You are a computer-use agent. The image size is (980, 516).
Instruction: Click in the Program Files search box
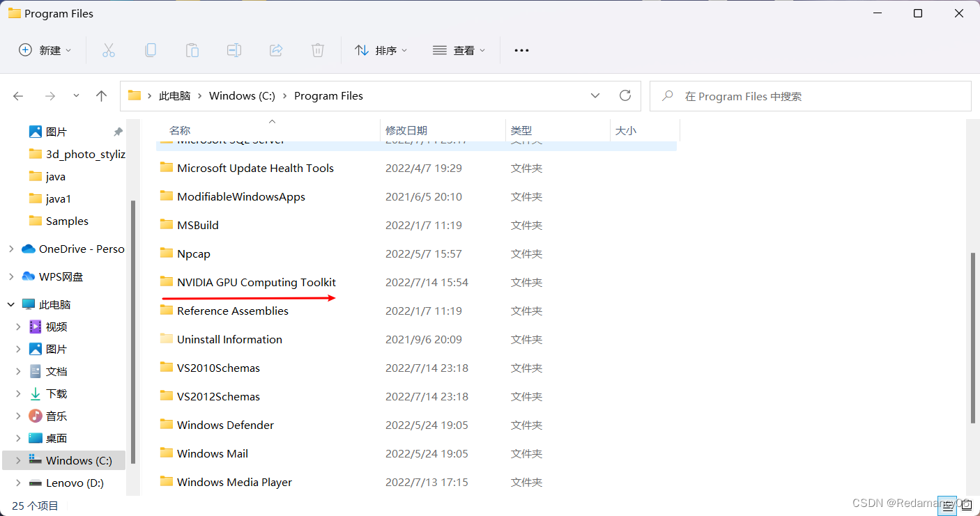pyautogui.click(x=810, y=96)
